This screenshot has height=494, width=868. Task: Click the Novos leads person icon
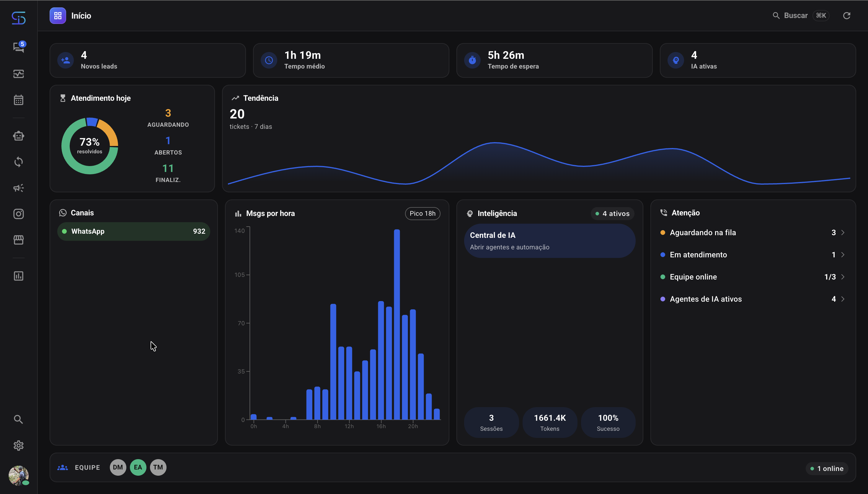66,60
